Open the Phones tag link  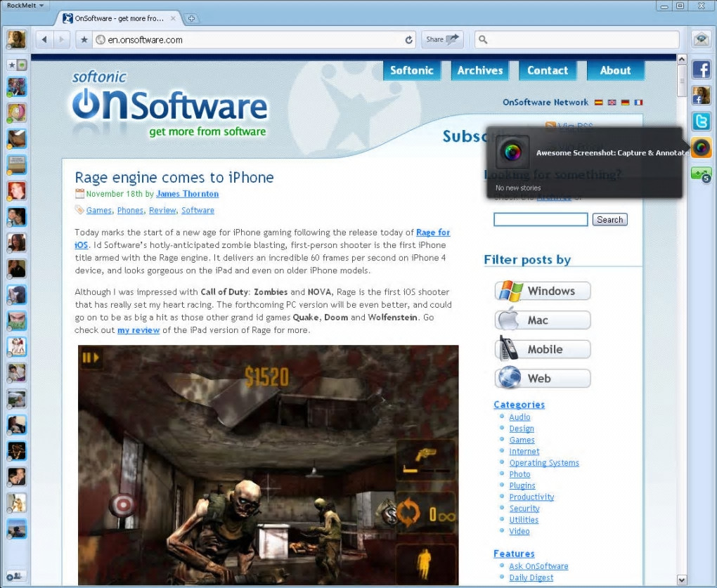130,210
